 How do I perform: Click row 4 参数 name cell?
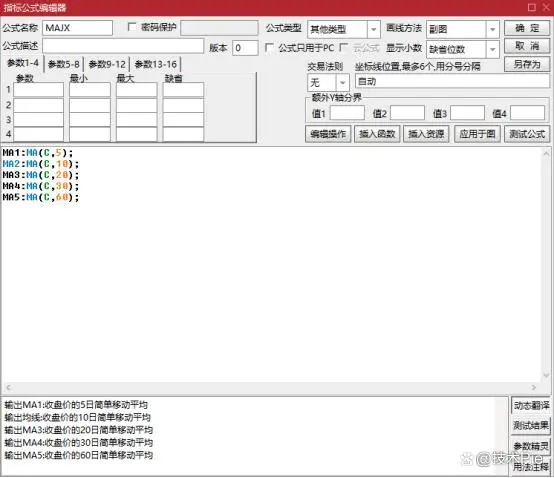(39, 134)
